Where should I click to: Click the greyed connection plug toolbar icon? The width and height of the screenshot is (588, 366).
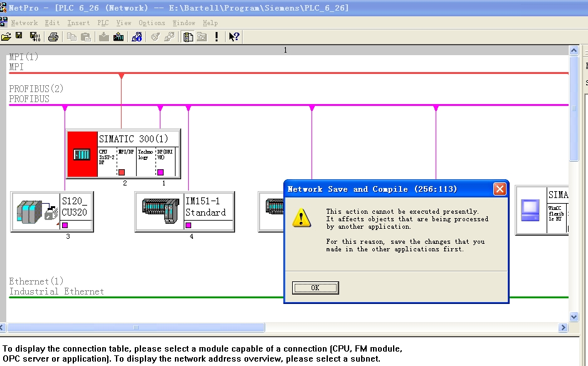point(169,37)
